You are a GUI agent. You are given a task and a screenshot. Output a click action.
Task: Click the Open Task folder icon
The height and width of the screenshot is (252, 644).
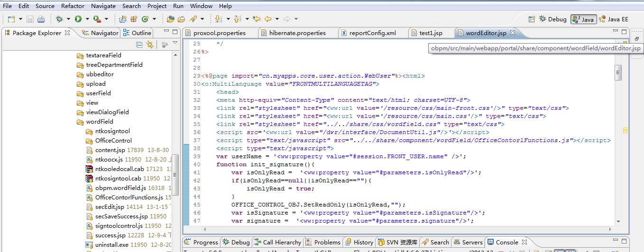(x=181, y=19)
